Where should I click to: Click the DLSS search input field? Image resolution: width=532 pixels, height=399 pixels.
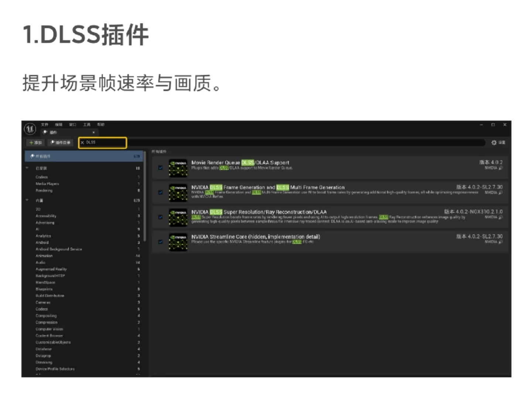point(103,142)
